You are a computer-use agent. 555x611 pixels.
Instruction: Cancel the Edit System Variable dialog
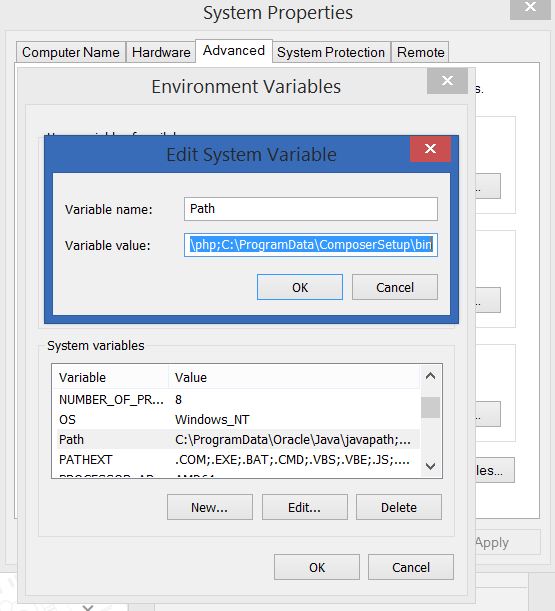(x=395, y=287)
